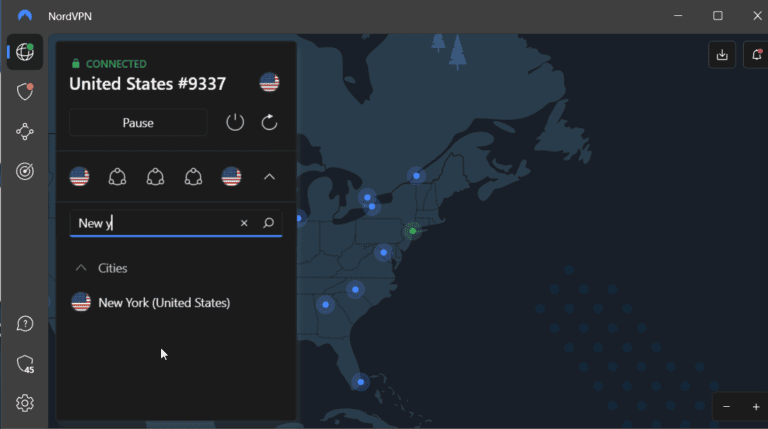Click the CONNECTED status label

(x=116, y=64)
